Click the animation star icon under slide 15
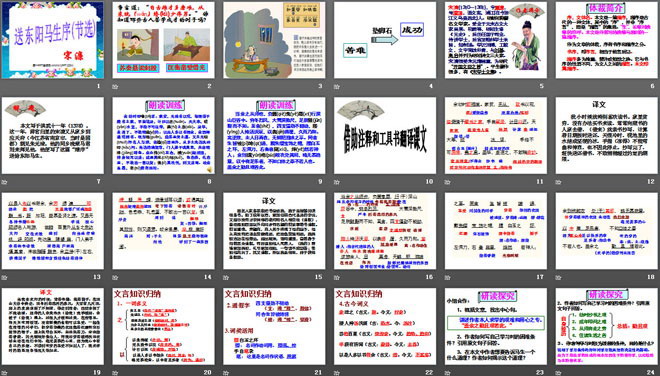The height and width of the screenshot is (376, 660). [226, 277]
